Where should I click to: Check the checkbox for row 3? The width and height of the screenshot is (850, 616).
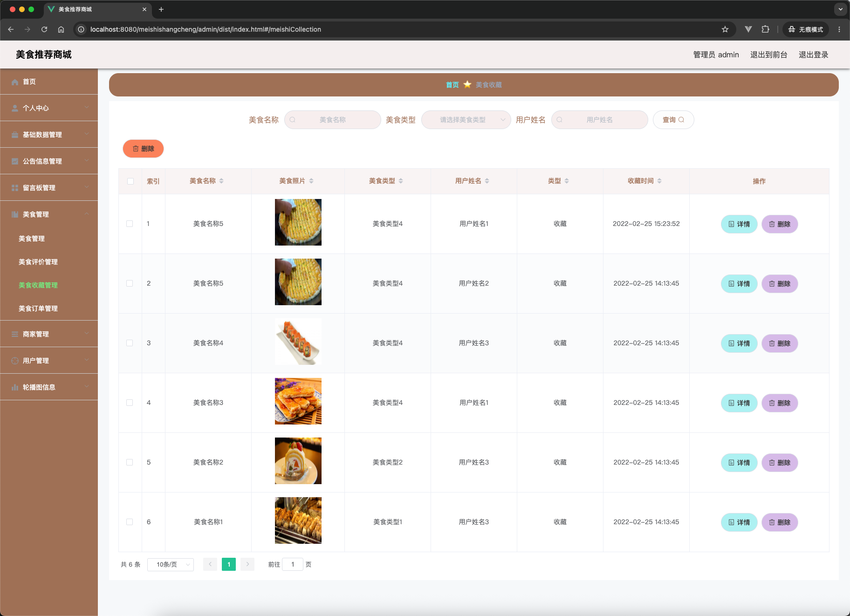[x=130, y=343]
